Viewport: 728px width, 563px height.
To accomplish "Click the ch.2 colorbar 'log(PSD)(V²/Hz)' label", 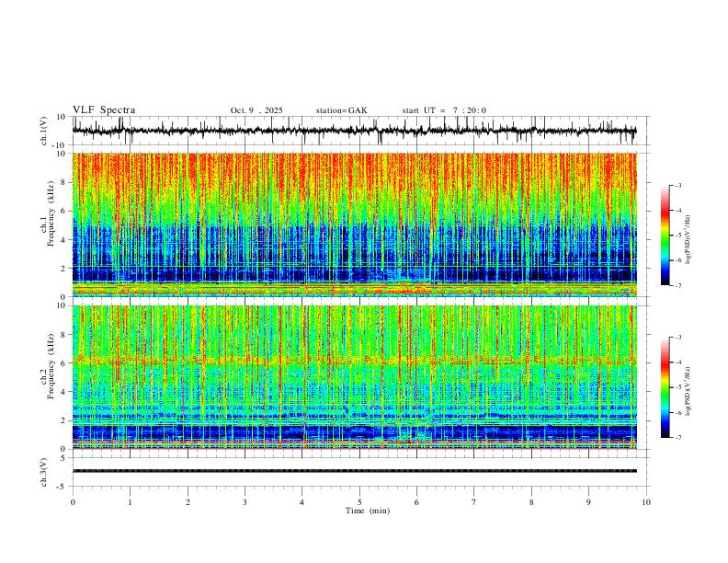I will click(688, 391).
